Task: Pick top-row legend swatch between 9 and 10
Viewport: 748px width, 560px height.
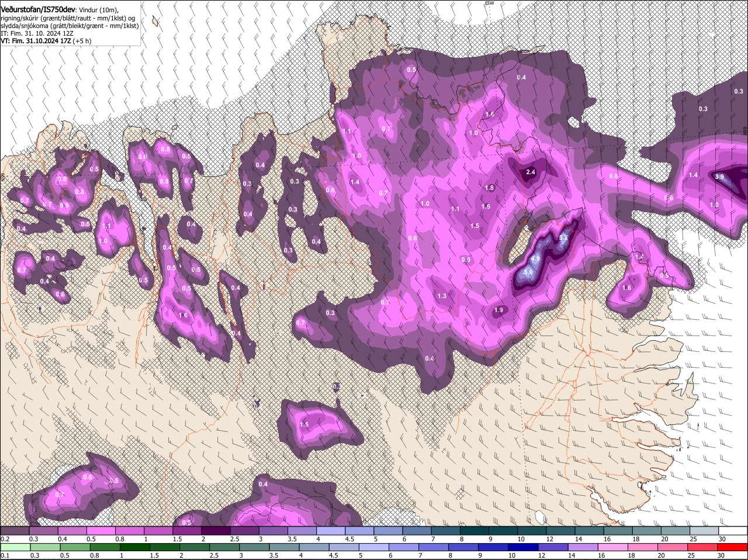Action: tap(503, 530)
